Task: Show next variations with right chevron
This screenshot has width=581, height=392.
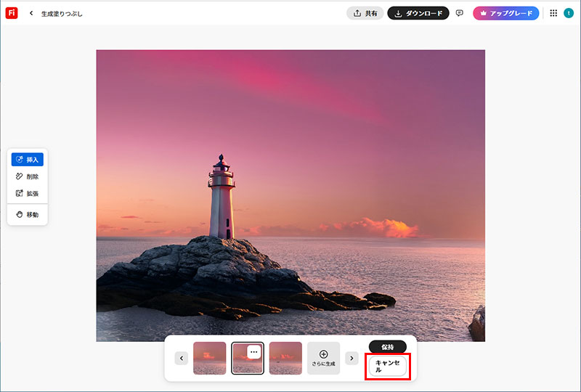Action: click(352, 358)
